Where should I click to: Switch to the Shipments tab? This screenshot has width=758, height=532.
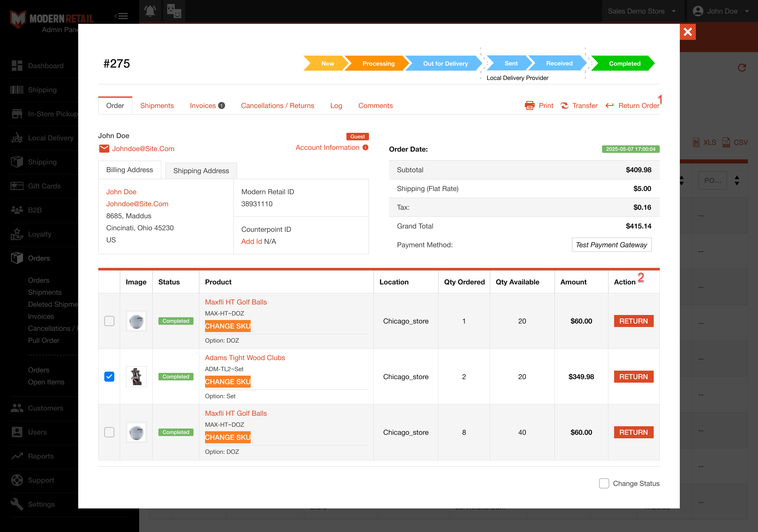point(157,105)
